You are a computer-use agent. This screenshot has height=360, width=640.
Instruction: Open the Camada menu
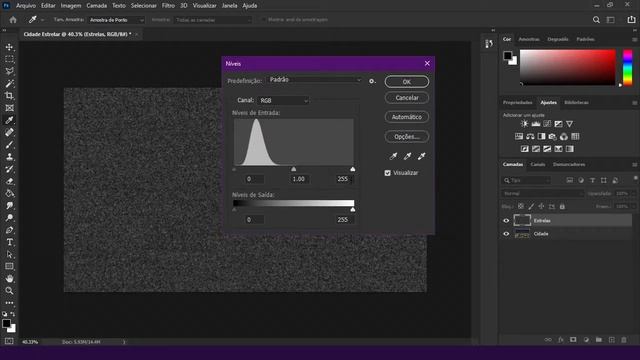97,6
